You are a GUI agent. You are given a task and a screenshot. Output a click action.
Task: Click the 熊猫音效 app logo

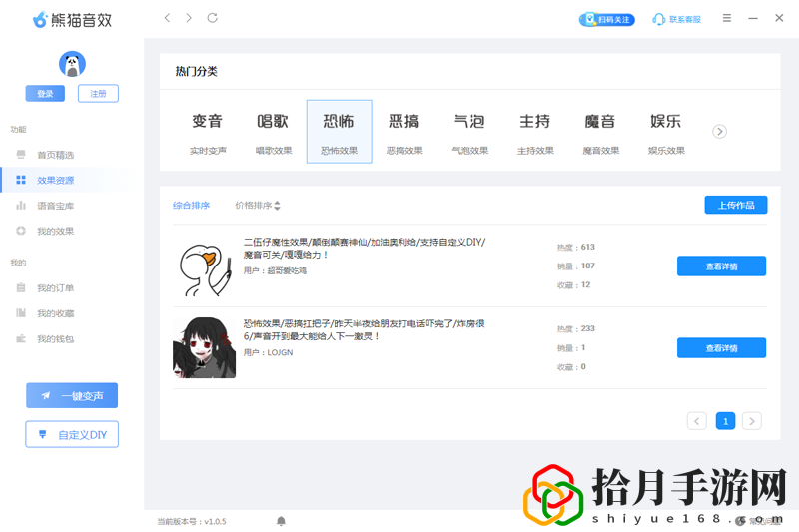72,20
